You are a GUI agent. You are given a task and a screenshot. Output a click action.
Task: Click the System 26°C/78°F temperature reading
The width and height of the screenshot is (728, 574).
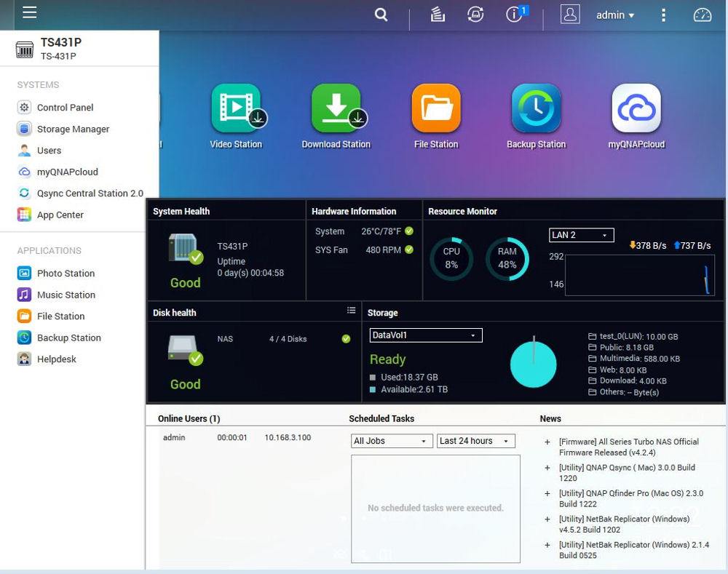tap(364, 231)
